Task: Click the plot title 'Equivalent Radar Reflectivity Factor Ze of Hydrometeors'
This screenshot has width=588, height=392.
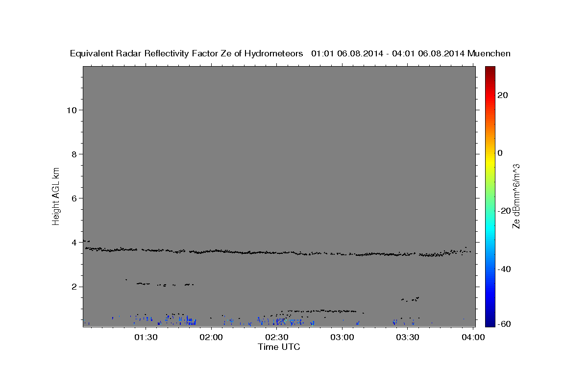Action: (187, 54)
